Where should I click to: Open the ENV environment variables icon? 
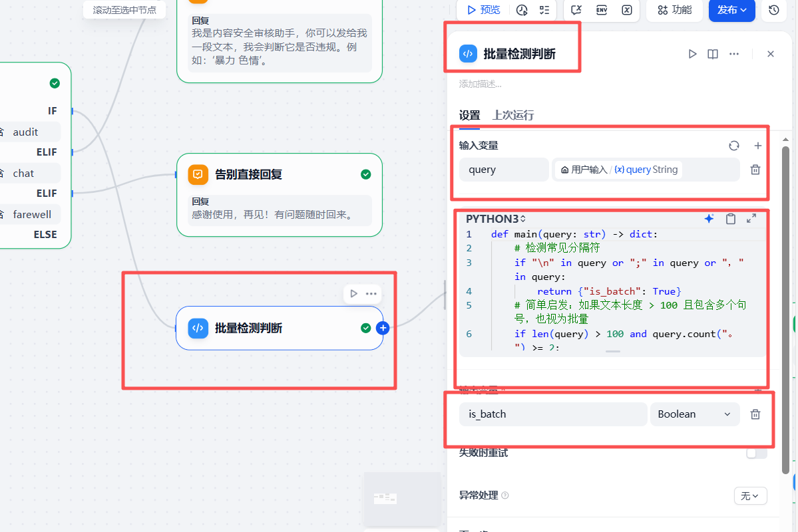[x=602, y=10]
